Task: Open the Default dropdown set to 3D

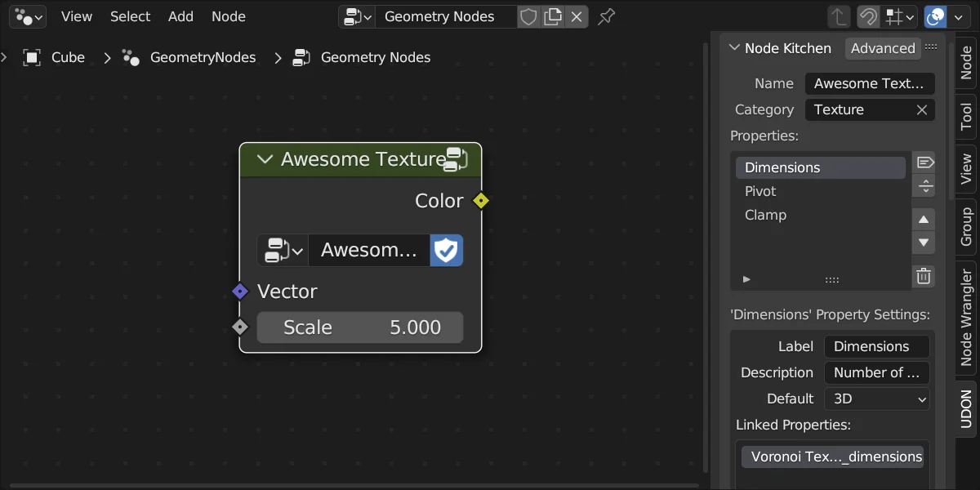Action: (876, 399)
